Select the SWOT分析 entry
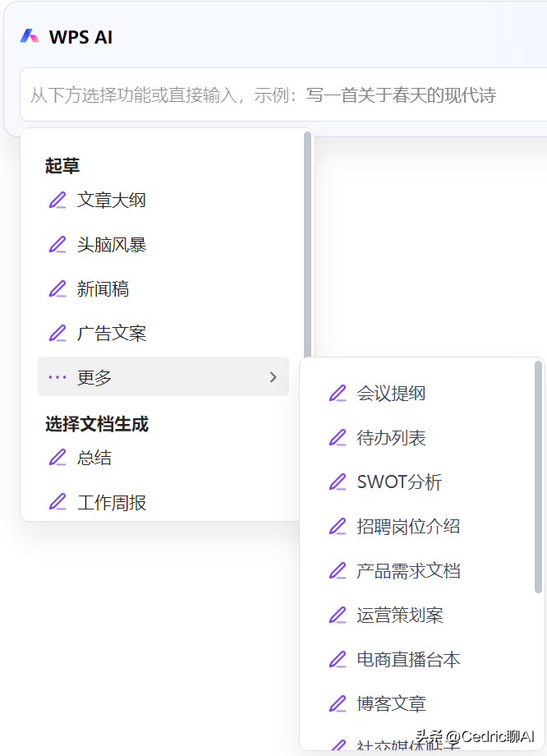Viewport: 547px width, 756px height. point(399,482)
